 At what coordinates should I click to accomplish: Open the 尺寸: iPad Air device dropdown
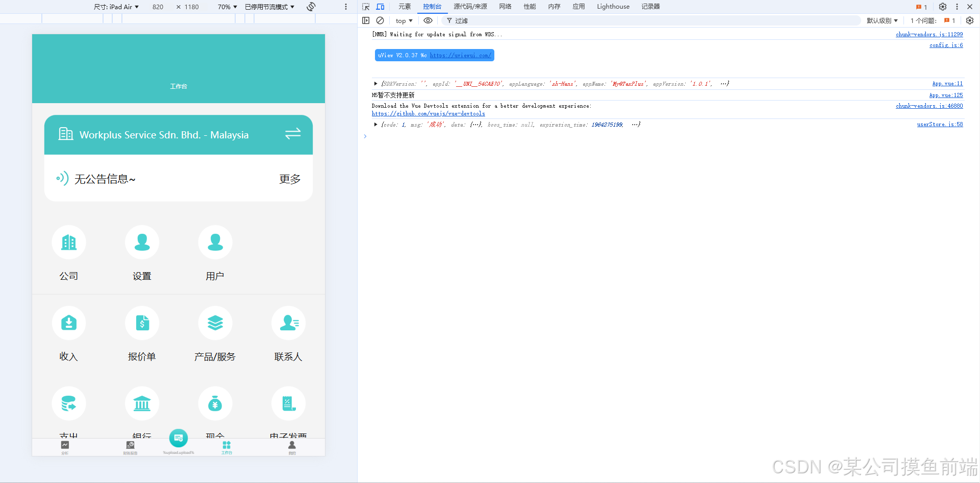(x=116, y=7)
